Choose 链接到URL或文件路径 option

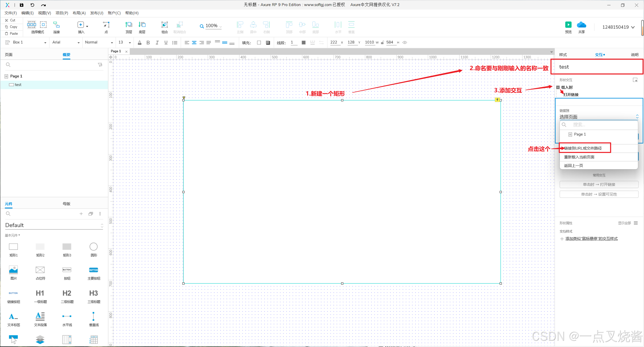tap(583, 148)
